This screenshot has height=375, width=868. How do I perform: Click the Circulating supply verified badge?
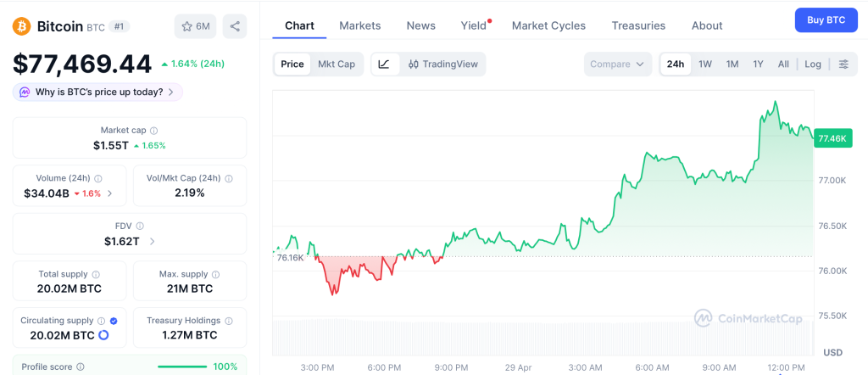[114, 321]
